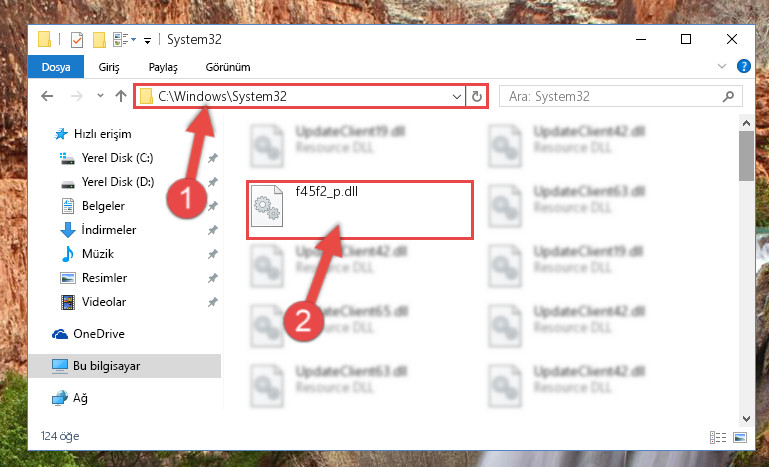Open the Dosya menu
The height and width of the screenshot is (467, 769).
click(x=56, y=67)
